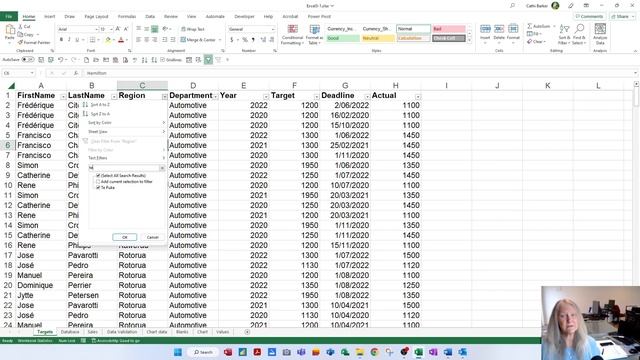Click OK in the filter menu
Viewport: 640px width, 360px height.
pos(124,237)
